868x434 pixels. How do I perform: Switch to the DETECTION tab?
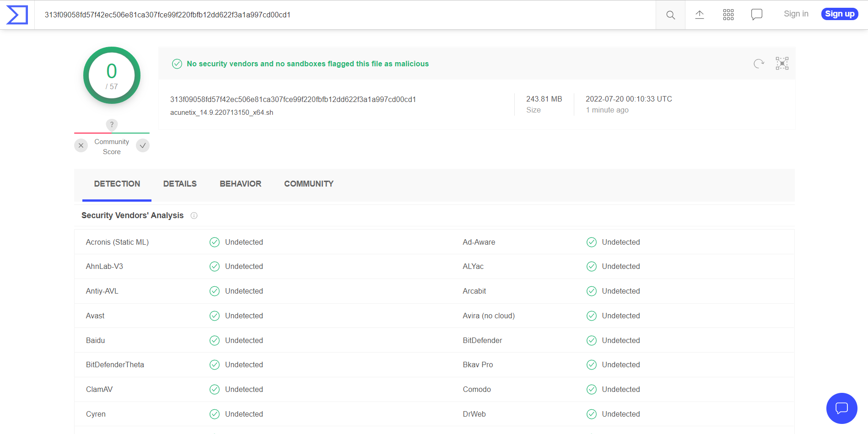coord(117,184)
